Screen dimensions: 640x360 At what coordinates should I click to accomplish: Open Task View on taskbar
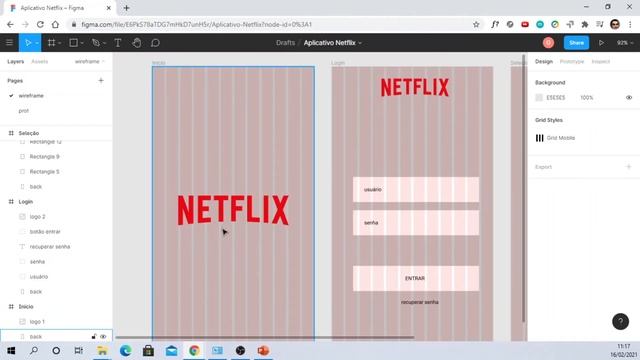tap(78, 351)
